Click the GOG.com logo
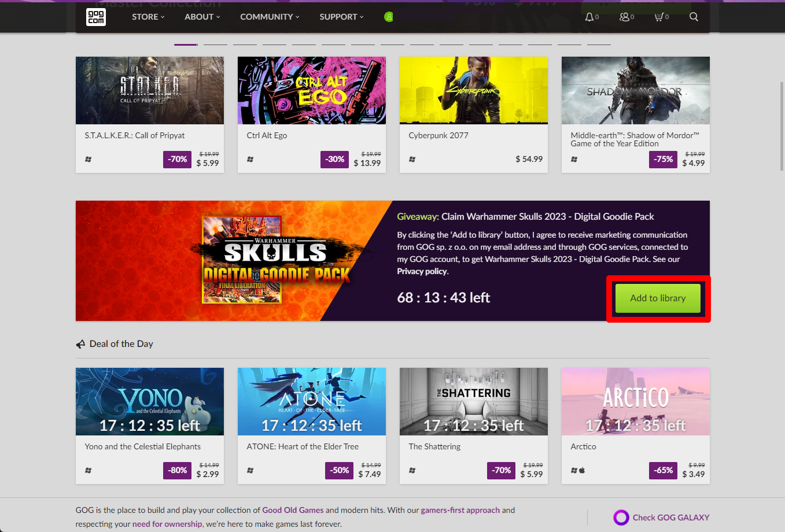 point(96,17)
